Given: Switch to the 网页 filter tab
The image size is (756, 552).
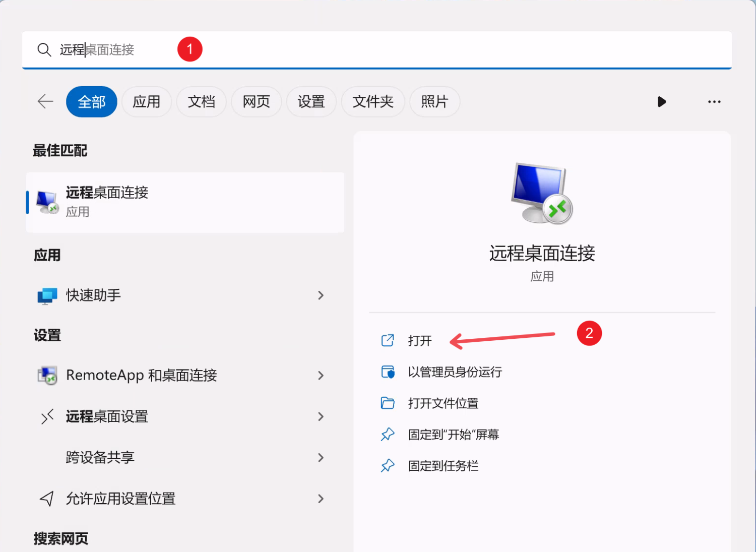Looking at the screenshot, I should [257, 102].
